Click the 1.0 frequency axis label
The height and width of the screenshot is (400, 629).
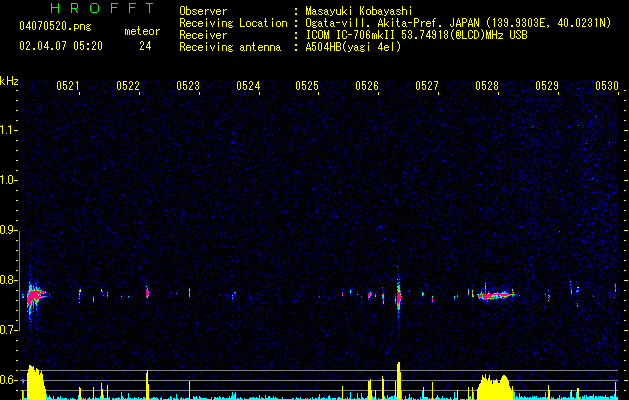(x=8, y=180)
